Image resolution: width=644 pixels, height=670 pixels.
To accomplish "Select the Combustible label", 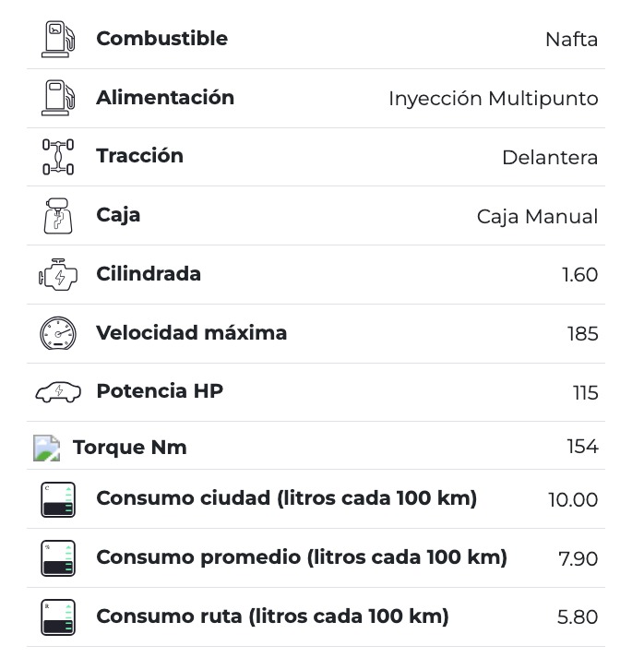I will (x=161, y=39).
